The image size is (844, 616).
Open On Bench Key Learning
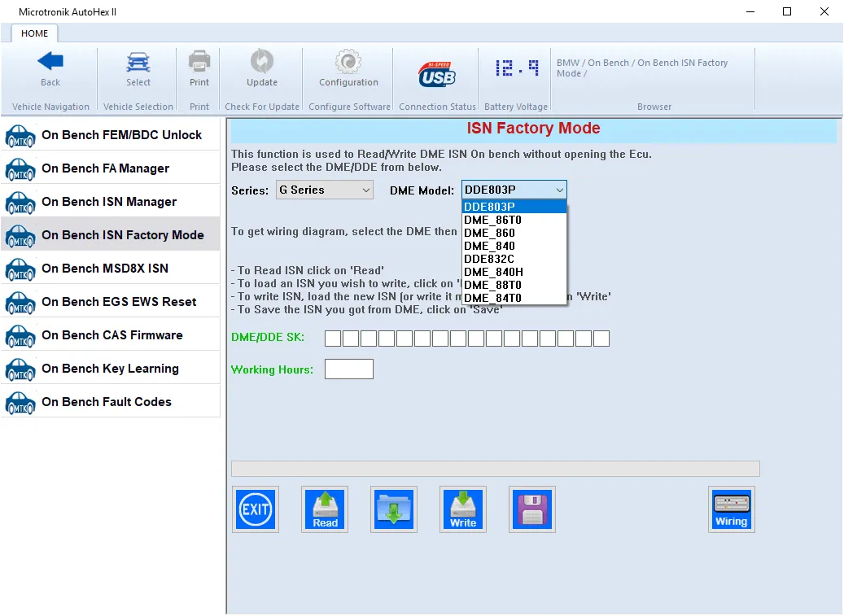click(111, 369)
